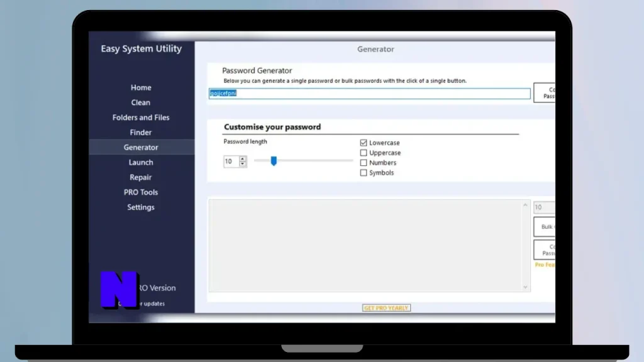Screen dimensions: 644x362
Task: Click the Bulk generate button
Action: click(x=545, y=227)
